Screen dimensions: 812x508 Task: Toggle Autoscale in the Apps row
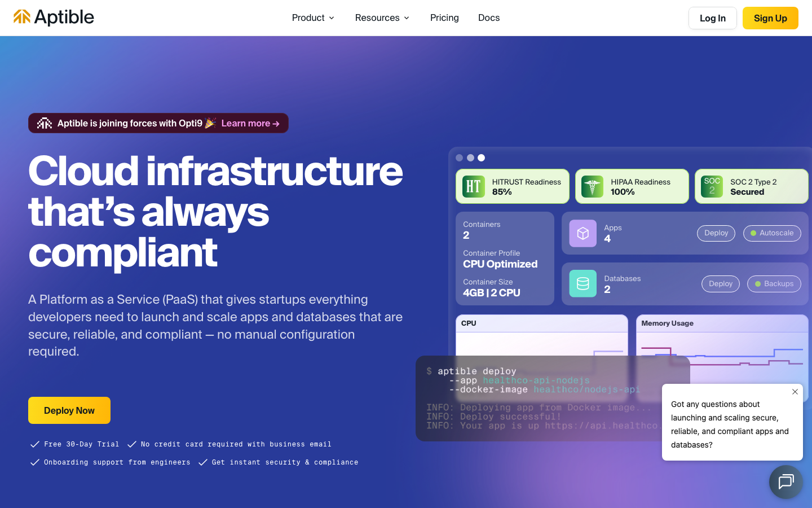(x=772, y=233)
